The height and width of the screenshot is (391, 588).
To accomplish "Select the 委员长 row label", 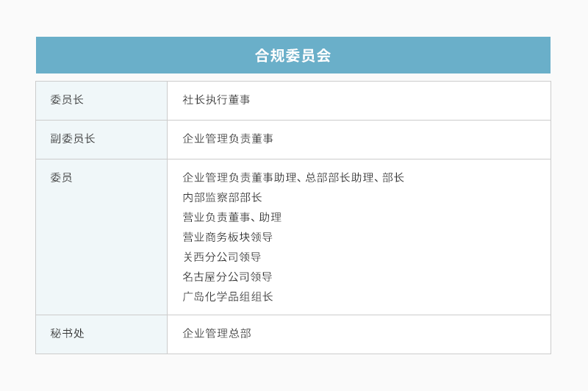I will click(x=67, y=100).
